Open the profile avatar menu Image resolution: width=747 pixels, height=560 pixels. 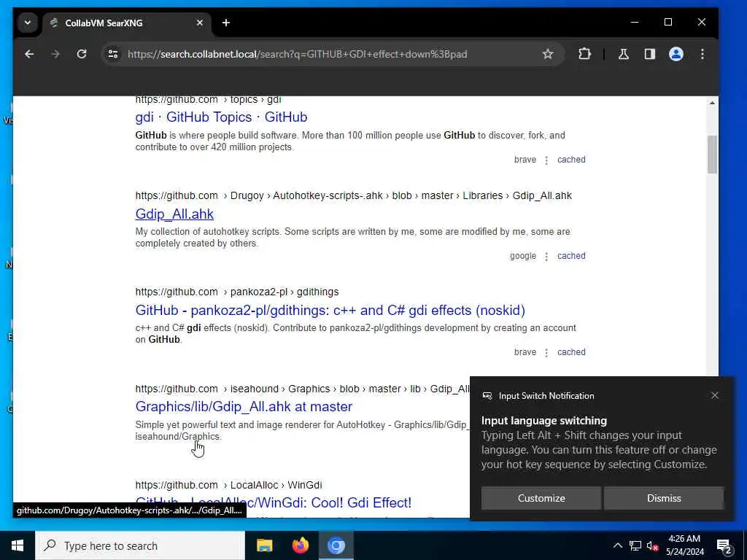click(x=676, y=54)
